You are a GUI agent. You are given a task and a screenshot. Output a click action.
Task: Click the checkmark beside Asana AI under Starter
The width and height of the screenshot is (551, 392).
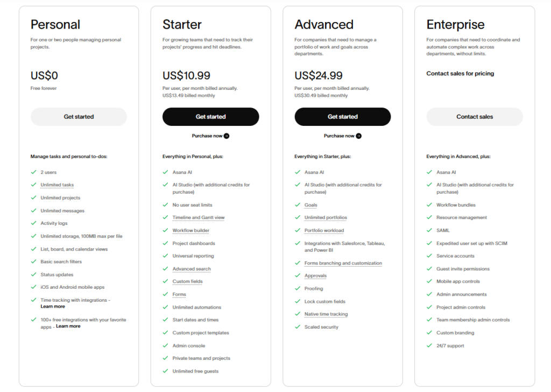pos(165,172)
